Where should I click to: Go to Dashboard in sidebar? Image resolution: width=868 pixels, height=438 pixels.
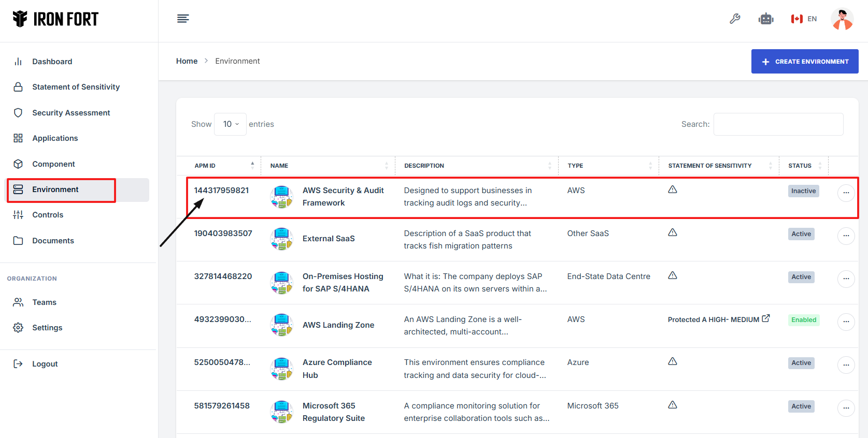coord(52,62)
